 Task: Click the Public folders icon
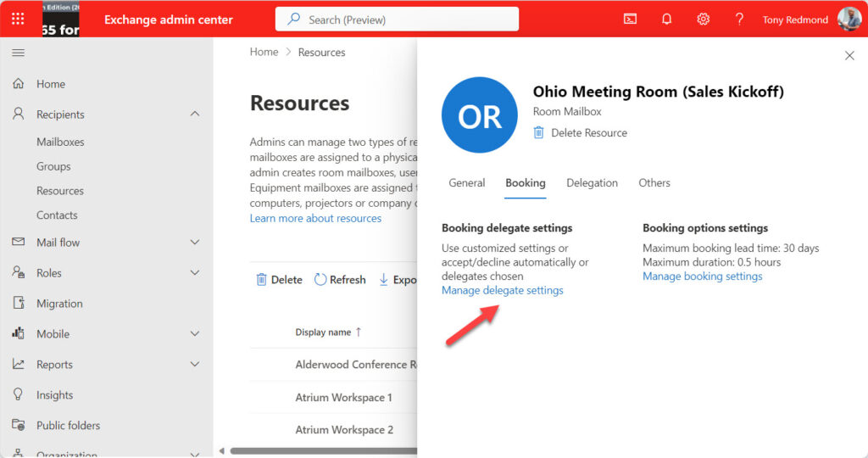pyautogui.click(x=19, y=425)
